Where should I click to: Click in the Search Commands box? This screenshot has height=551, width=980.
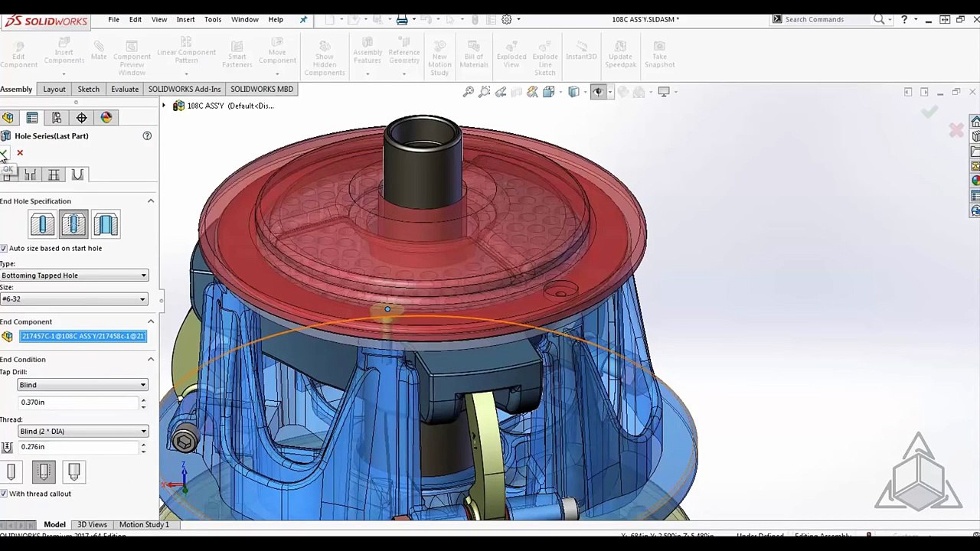point(825,19)
